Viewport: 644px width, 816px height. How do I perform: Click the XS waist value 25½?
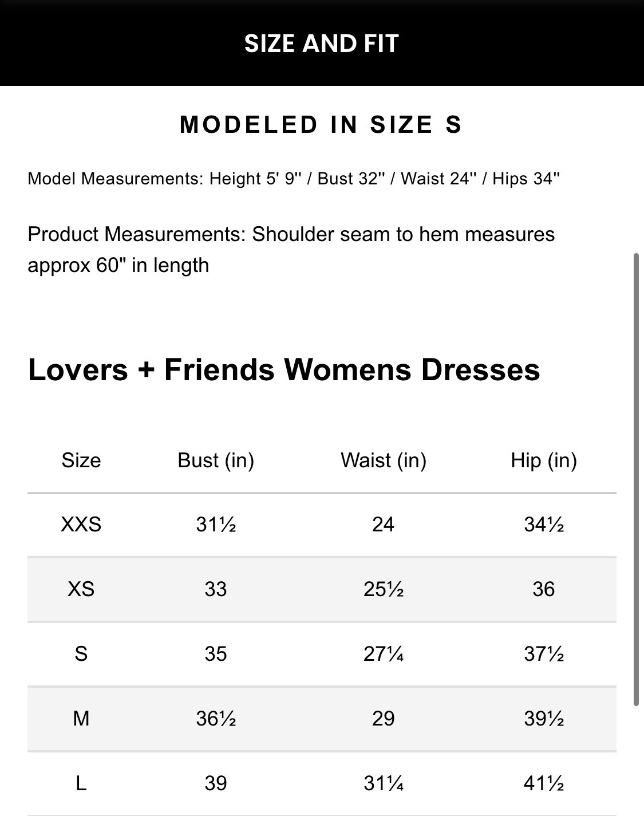click(384, 589)
